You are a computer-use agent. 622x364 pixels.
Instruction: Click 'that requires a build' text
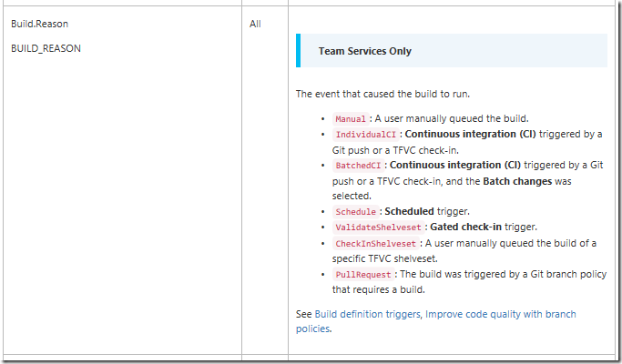[379, 289]
